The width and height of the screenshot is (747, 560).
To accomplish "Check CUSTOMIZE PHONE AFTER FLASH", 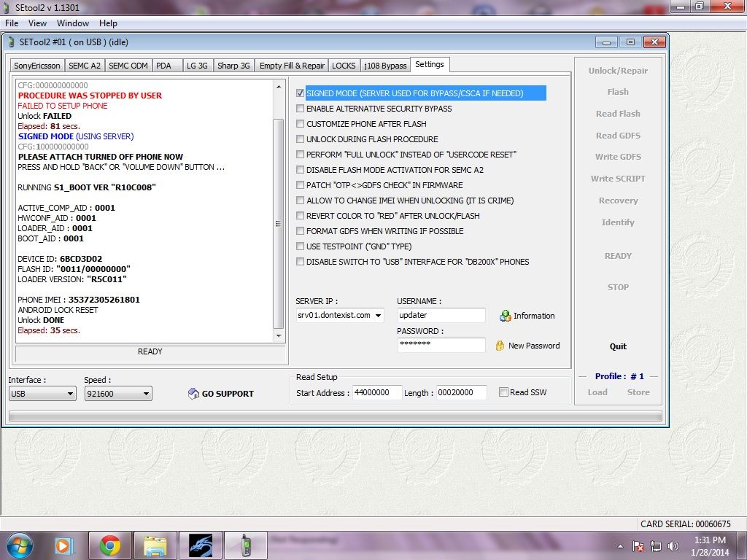I will tap(300, 124).
